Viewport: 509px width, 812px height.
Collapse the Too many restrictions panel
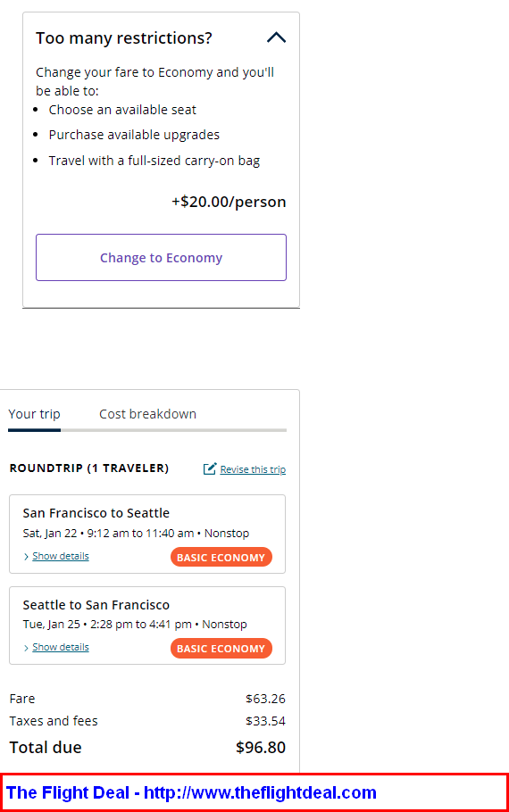coord(276,37)
